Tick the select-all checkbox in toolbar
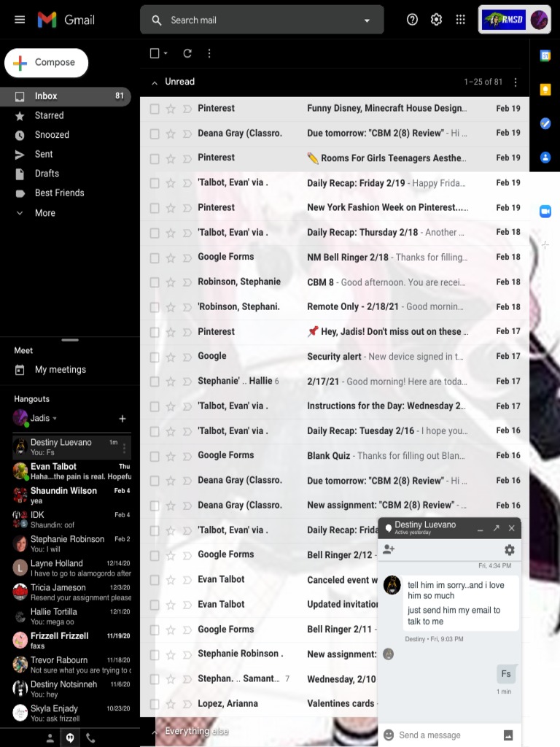 [x=155, y=53]
